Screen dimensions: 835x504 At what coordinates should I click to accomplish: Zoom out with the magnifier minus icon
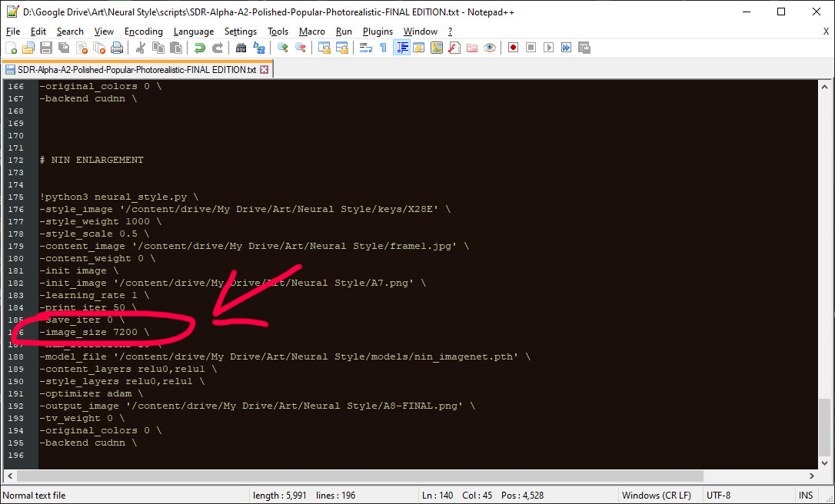[301, 48]
